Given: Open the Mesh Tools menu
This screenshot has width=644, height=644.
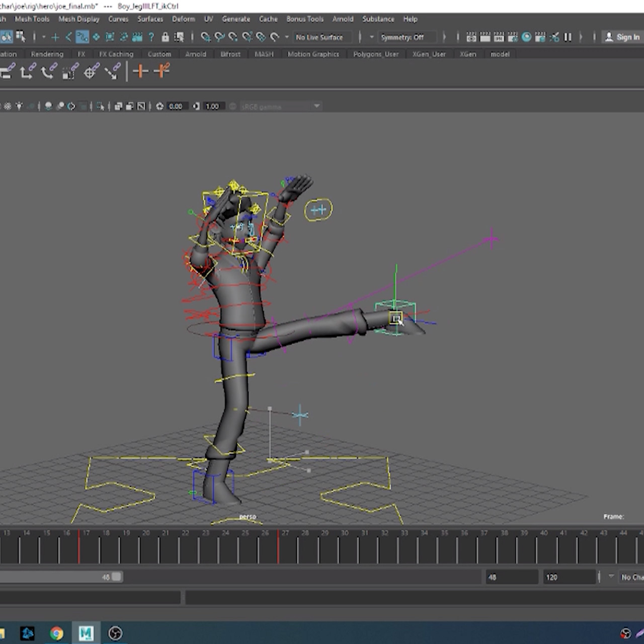Looking at the screenshot, I should click(x=32, y=19).
